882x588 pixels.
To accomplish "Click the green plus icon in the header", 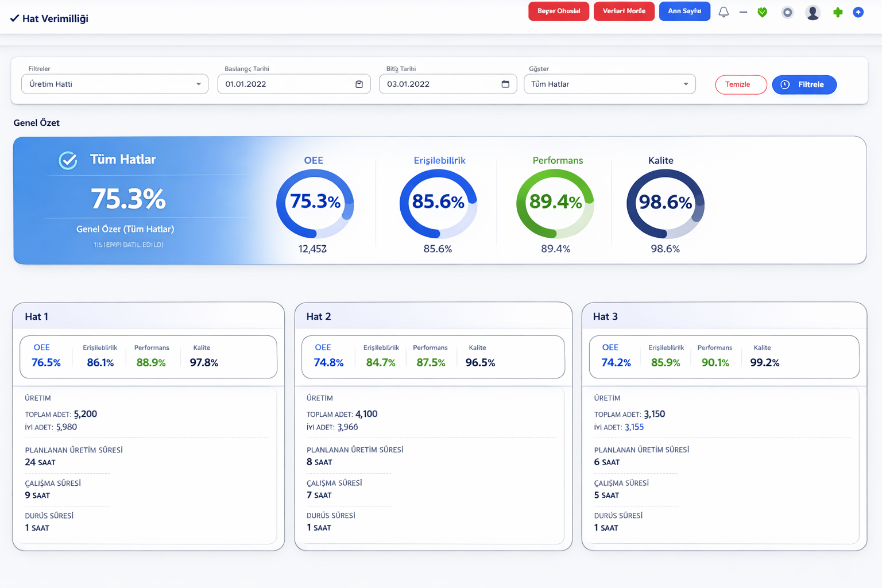I will coord(837,12).
